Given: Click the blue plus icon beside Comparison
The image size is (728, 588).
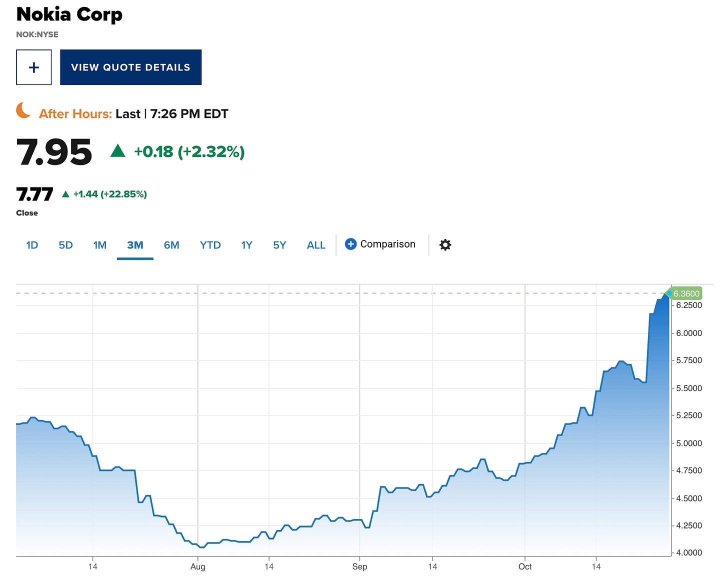Looking at the screenshot, I should click(x=351, y=244).
